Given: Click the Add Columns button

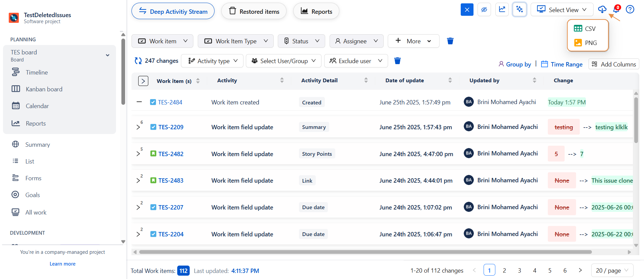Looking at the screenshot, I should pos(614,64).
